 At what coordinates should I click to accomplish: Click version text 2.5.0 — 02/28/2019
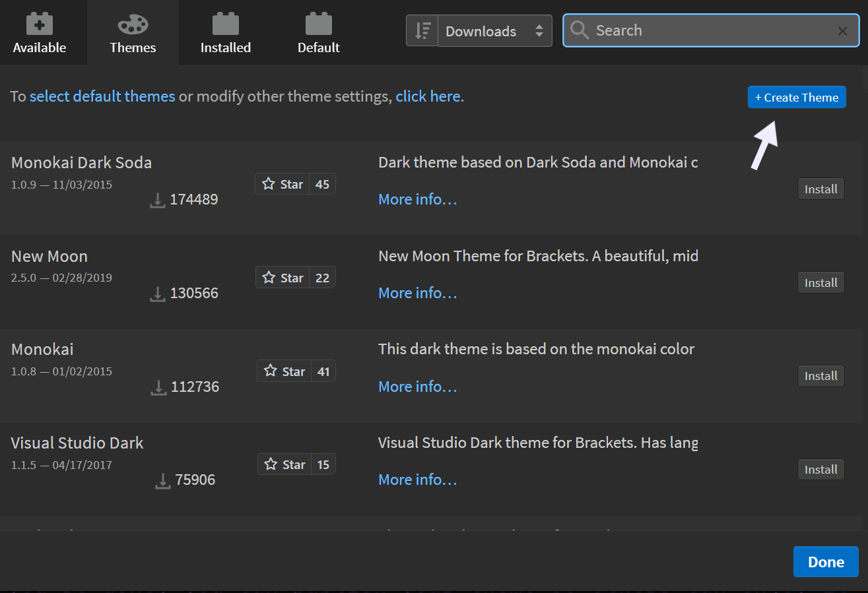tap(61, 278)
